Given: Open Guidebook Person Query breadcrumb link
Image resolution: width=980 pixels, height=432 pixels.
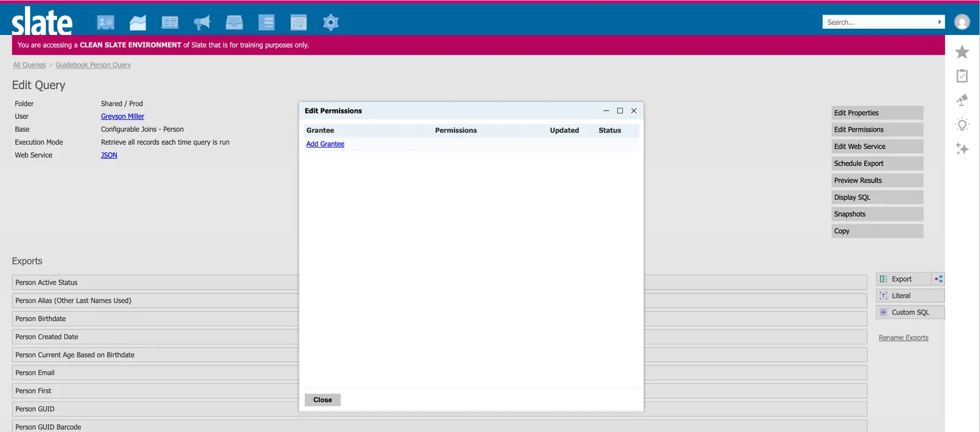Looking at the screenshot, I should (x=93, y=65).
